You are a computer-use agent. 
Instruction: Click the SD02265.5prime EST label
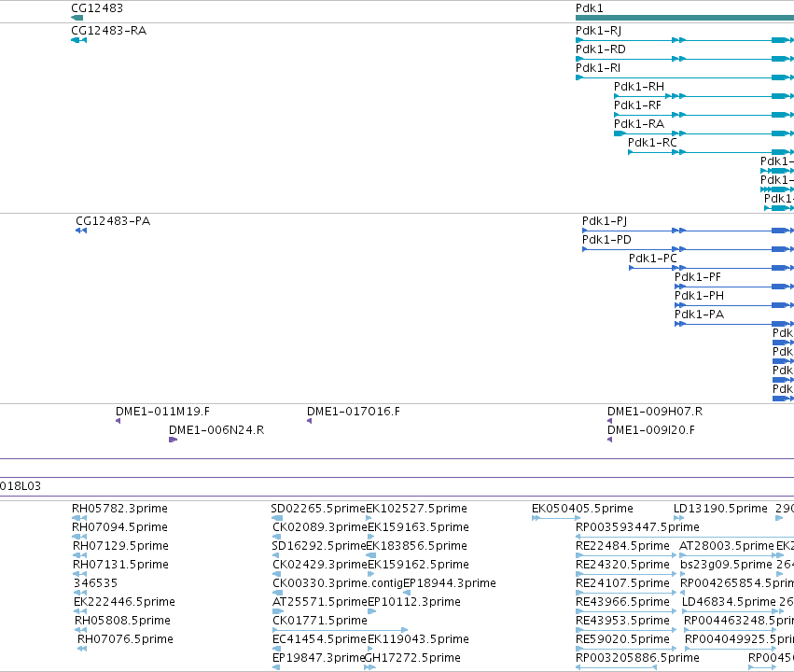(318, 509)
